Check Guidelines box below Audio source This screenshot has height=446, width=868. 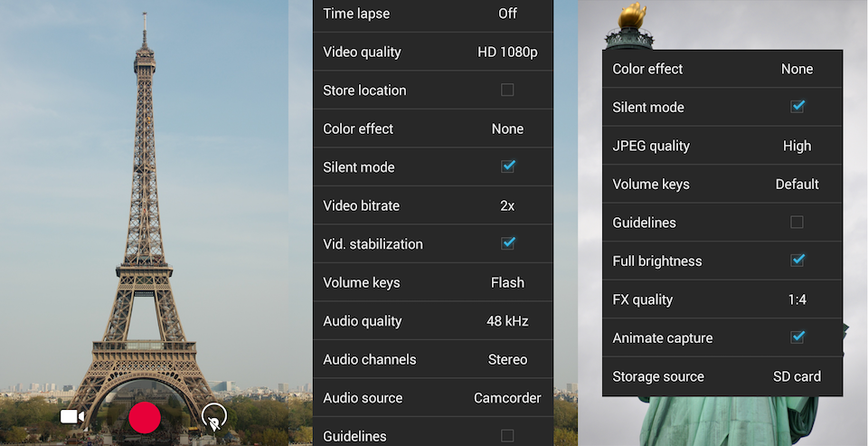tap(507, 435)
